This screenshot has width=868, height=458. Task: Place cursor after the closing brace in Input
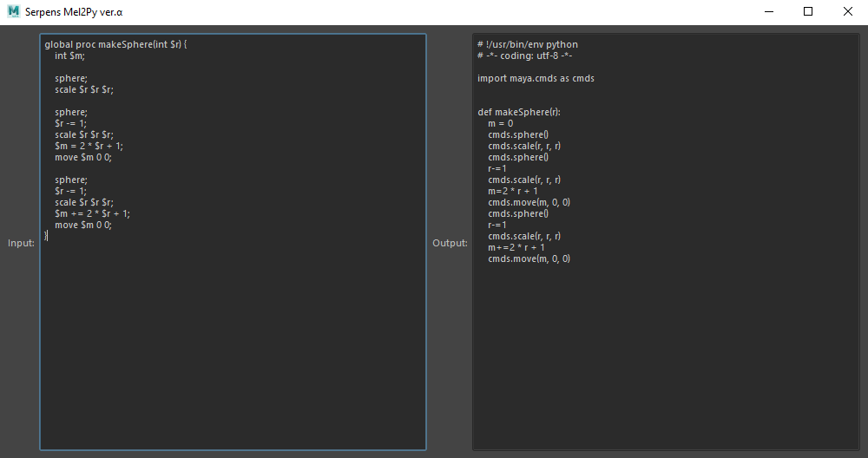click(x=49, y=236)
